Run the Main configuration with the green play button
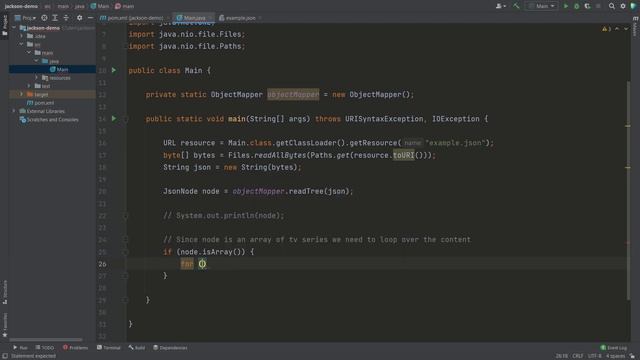 coord(566,6)
